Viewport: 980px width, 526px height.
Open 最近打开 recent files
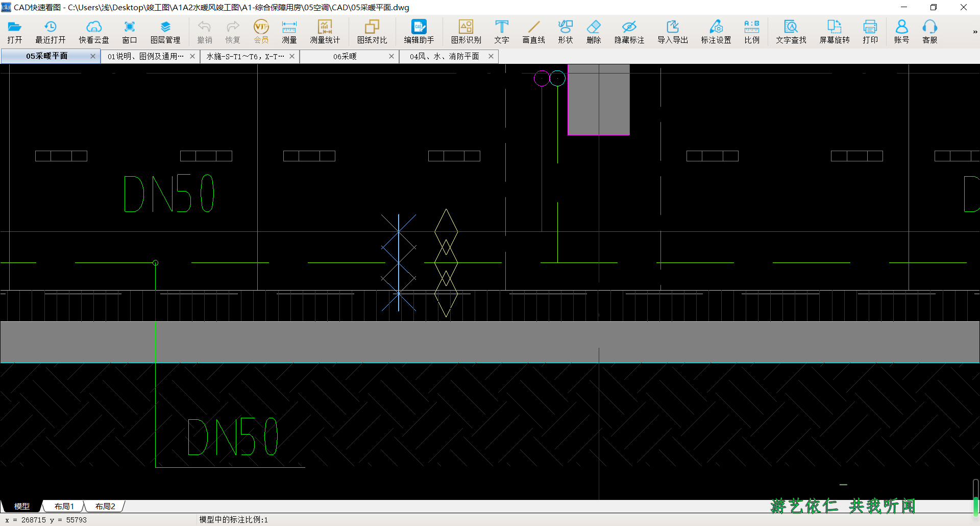(x=50, y=32)
